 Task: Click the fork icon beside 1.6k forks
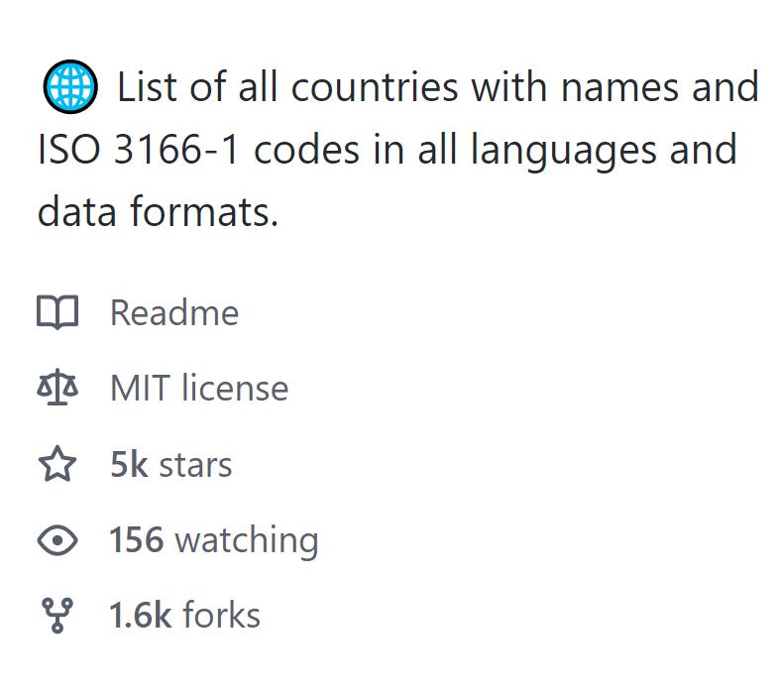coord(57,616)
